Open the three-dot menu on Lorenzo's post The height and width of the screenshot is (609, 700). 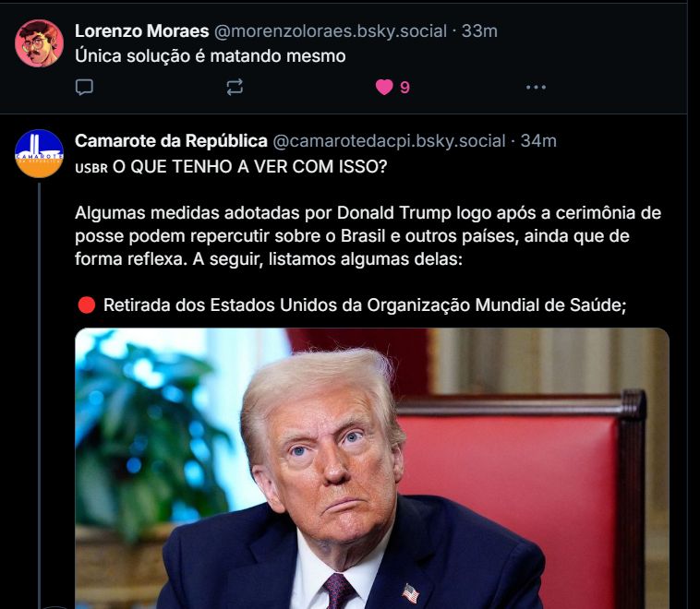[536, 88]
